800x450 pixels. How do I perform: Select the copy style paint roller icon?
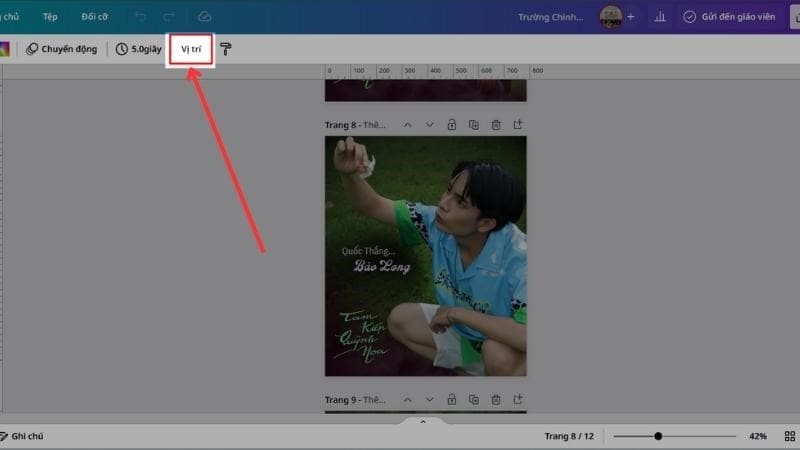tap(226, 49)
